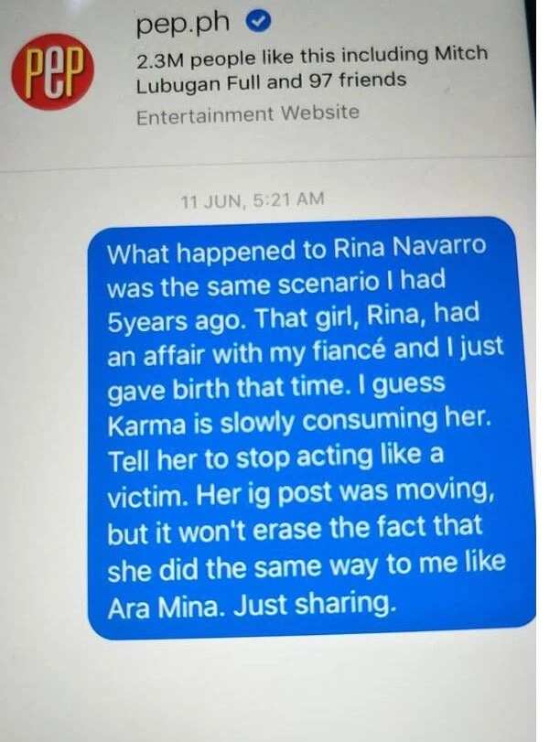Tap the 'Just sharing.' ending text

[x=314, y=606]
